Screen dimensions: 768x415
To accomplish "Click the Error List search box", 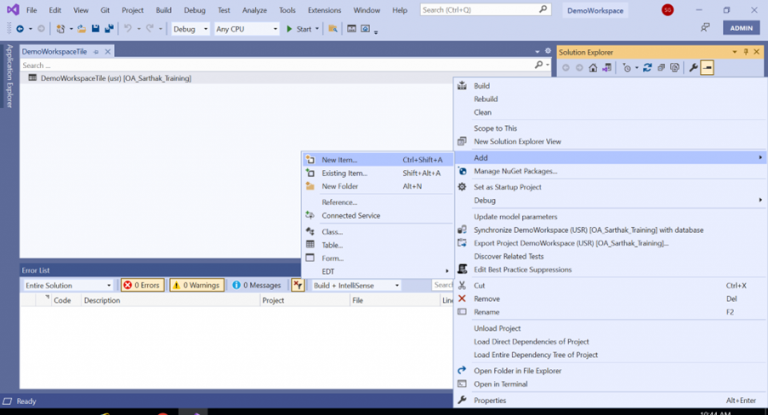I will point(443,285).
